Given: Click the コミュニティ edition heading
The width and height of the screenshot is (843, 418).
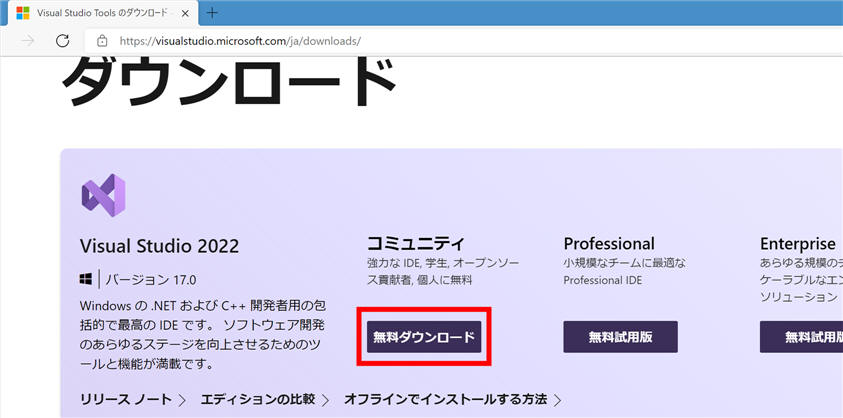Looking at the screenshot, I should tap(416, 243).
